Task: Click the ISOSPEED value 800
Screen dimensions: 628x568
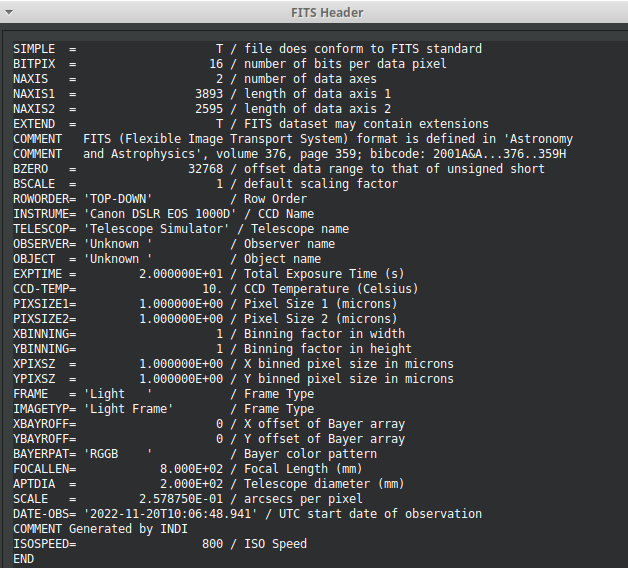Action: 211,544
